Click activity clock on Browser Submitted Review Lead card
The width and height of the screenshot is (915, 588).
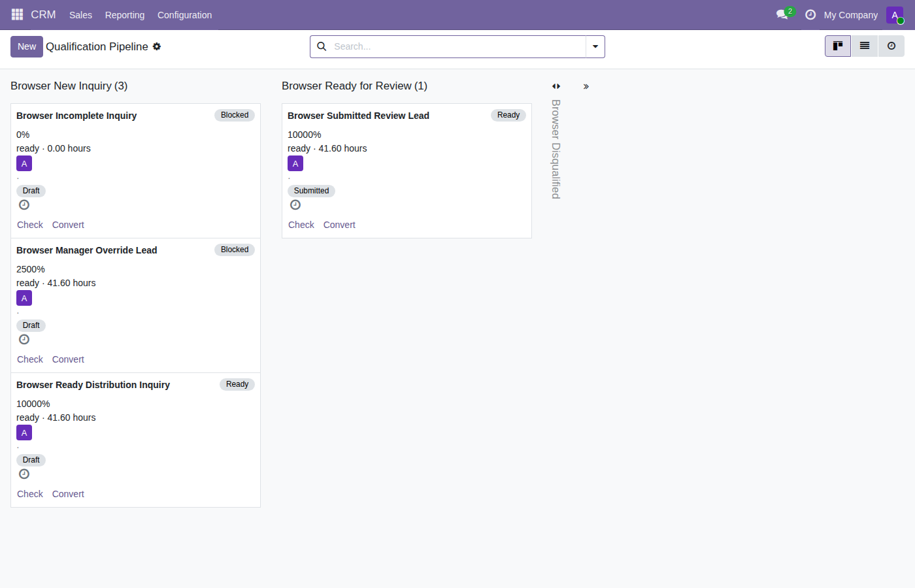point(295,205)
